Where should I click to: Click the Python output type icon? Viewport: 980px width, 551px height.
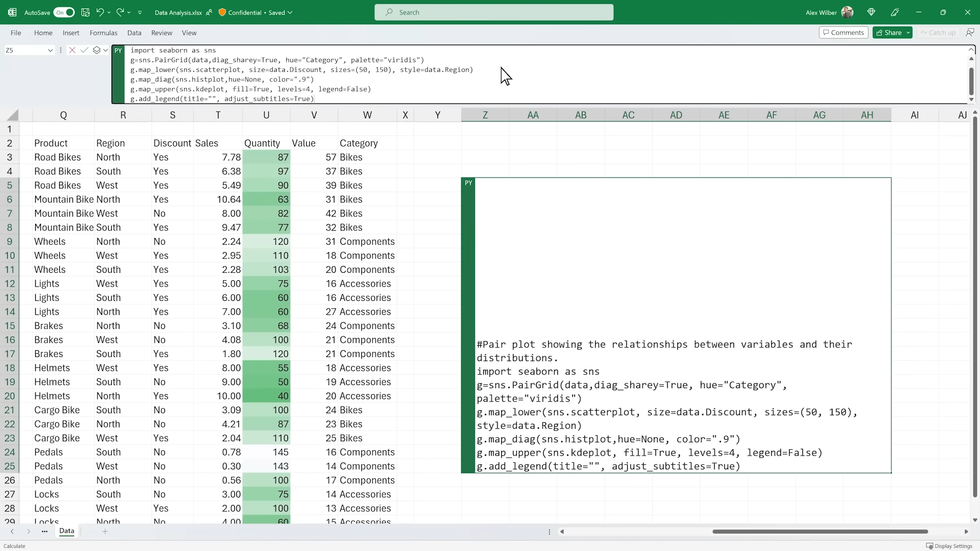coord(96,50)
